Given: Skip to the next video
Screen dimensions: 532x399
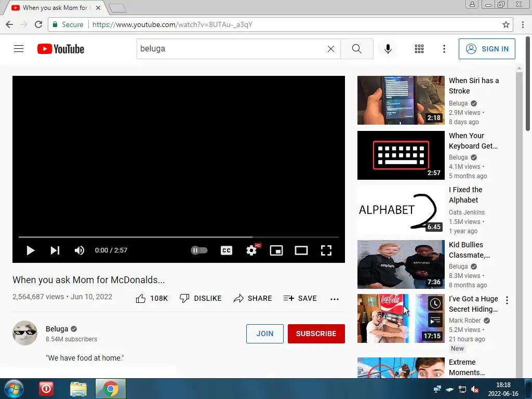Looking at the screenshot, I should pyautogui.click(x=55, y=250).
